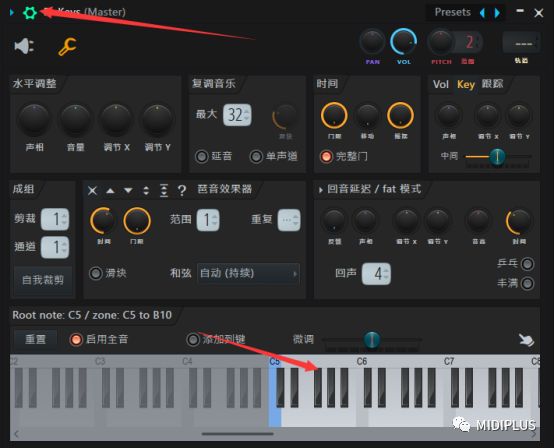This screenshot has height=448, width=554.
Task: Click the arpeggiator X off icon
Action: (x=92, y=191)
